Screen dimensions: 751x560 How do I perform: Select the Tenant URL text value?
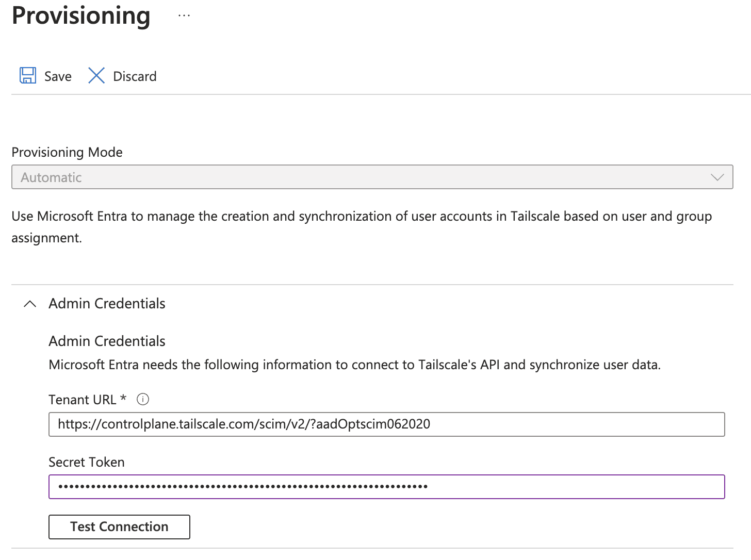tap(244, 424)
